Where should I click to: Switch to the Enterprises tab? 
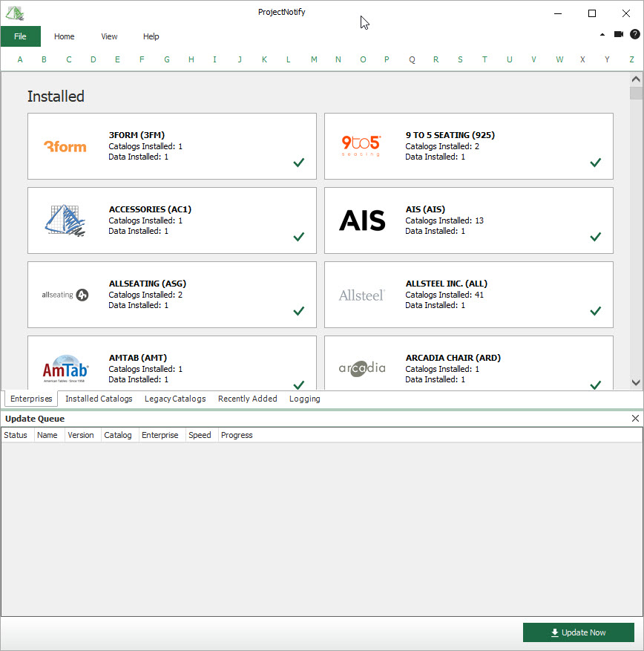coord(31,399)
